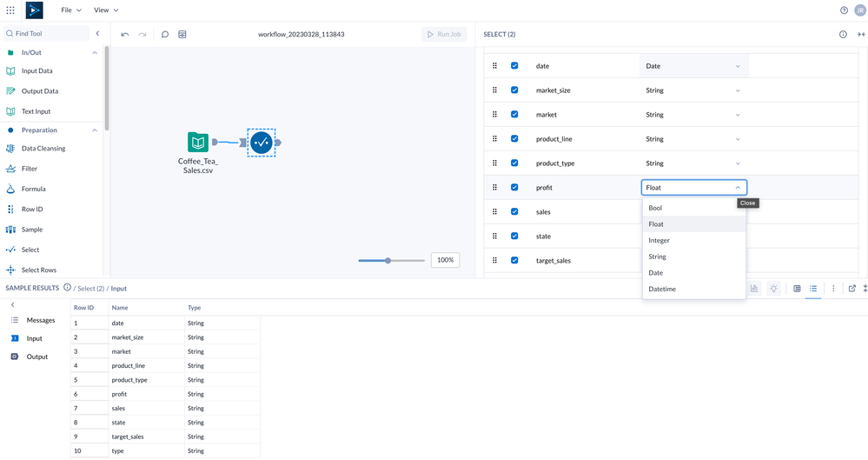Viewport: 868px width, 460px height.
Task: Collapse the Select configuration panel
Action: tap(861, 35)
